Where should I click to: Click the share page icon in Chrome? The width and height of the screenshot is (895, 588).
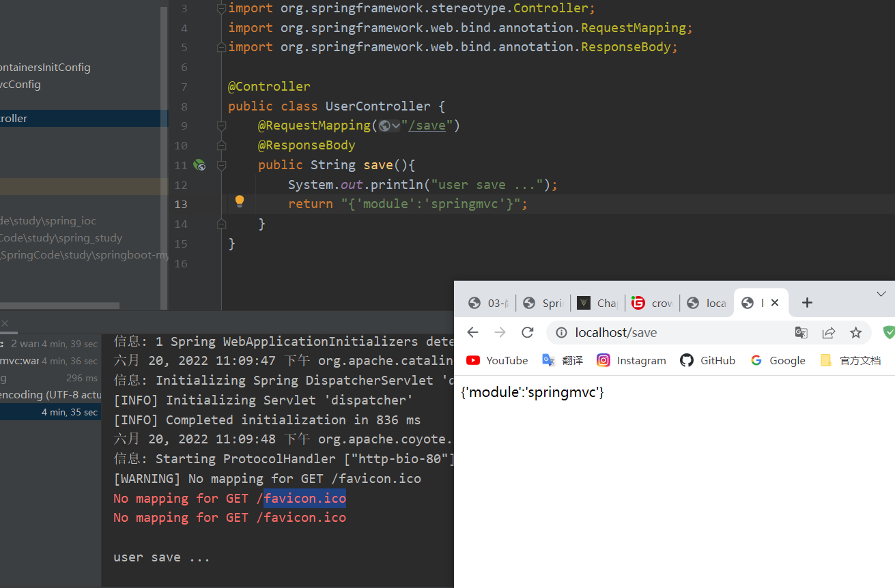point(829,332)
